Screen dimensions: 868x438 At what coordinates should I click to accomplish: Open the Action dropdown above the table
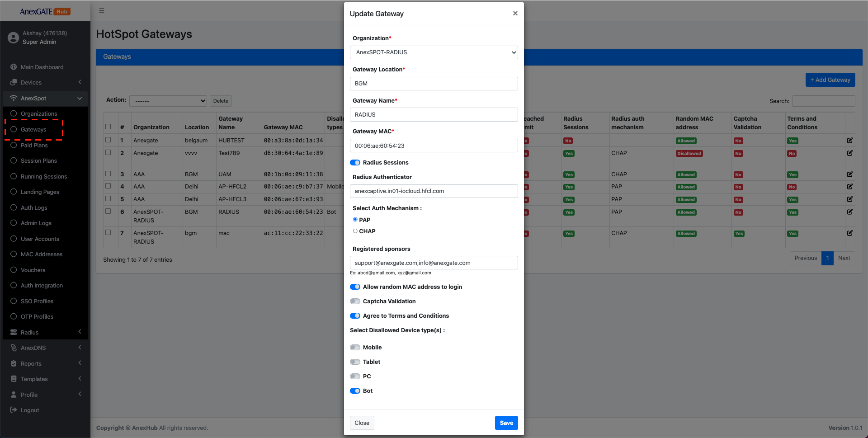pyautogui.click(x=168, y=100)
